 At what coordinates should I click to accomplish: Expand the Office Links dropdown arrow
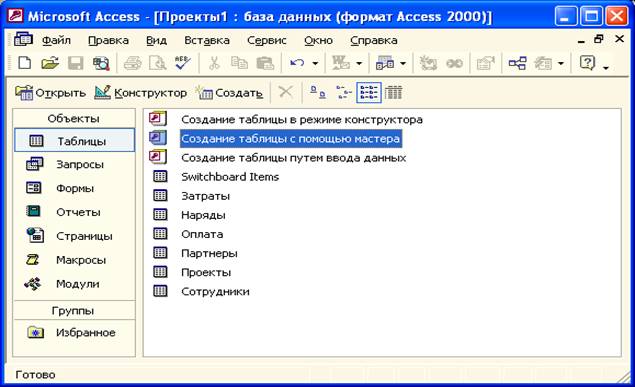[359, 64]
